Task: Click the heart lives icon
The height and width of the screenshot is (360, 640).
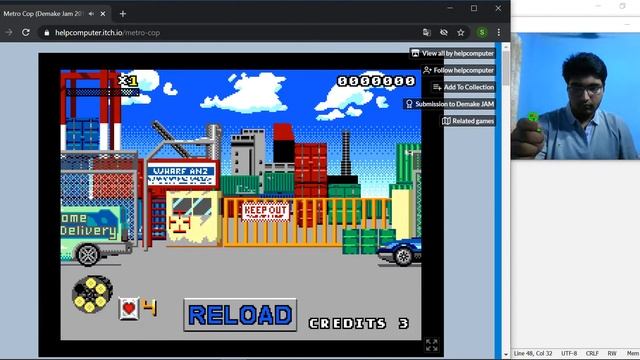Action: pyautogui.click(x=129, y=308)
